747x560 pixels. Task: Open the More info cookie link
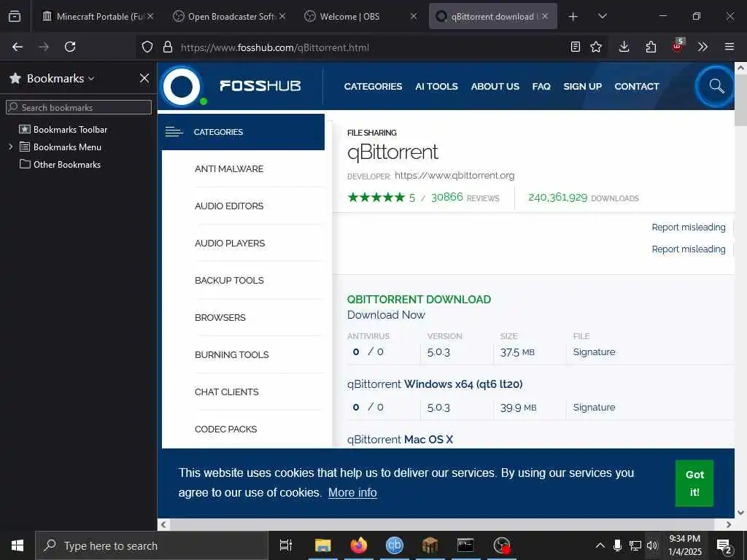[x=352, y=492]
